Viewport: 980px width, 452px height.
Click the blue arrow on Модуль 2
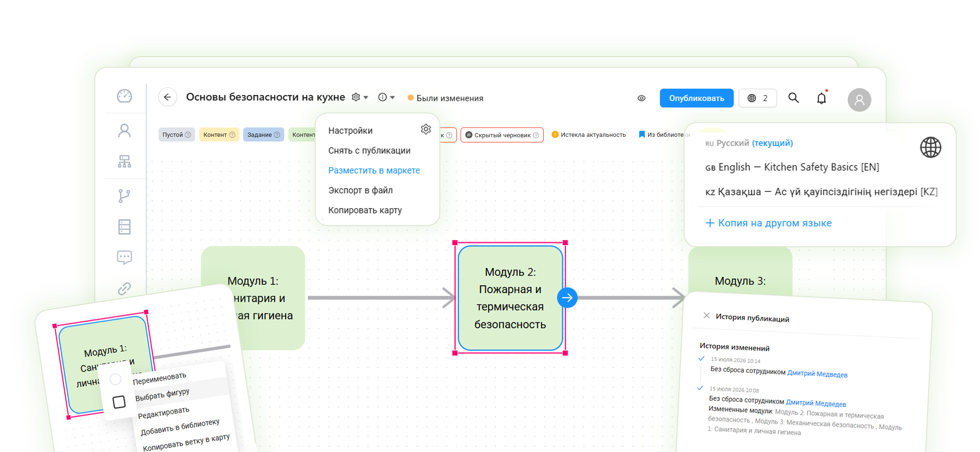567,298
